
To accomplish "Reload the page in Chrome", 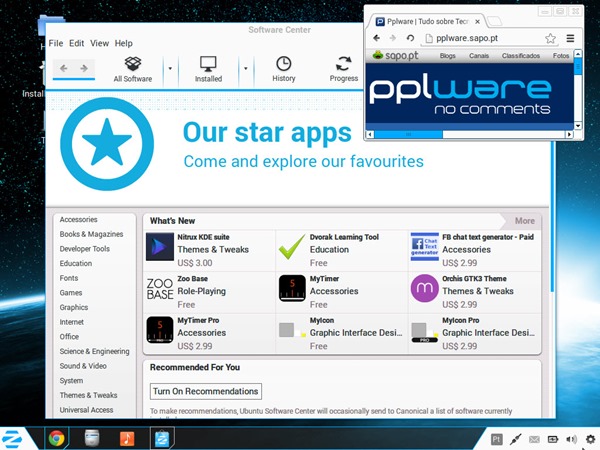I will pos(410,38).
